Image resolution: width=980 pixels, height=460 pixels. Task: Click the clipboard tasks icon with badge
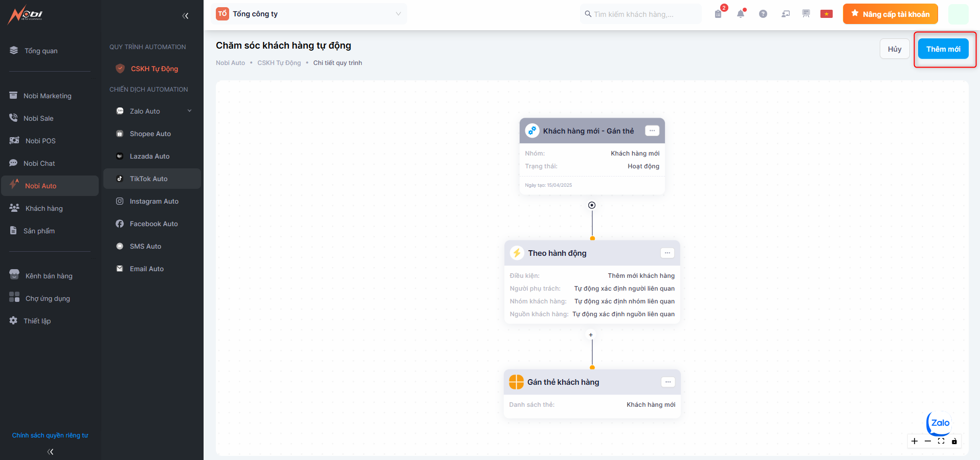718,14
